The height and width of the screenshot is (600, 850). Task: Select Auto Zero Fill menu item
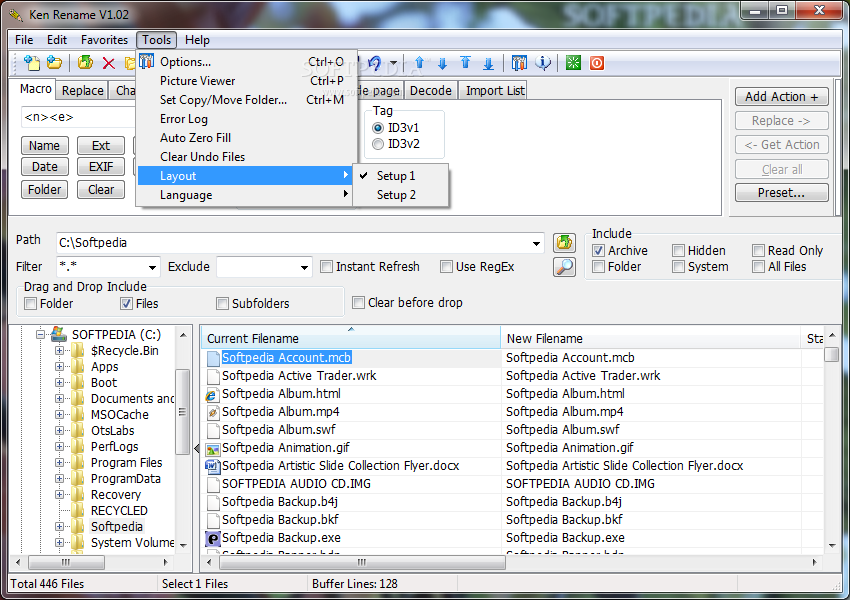[x=247, y=138]
